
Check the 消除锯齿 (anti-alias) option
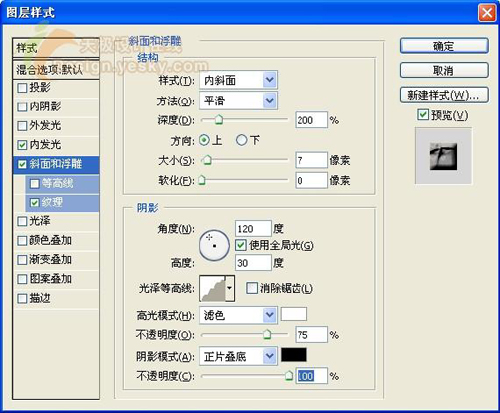pyautogui.click(x=252, y=288)
